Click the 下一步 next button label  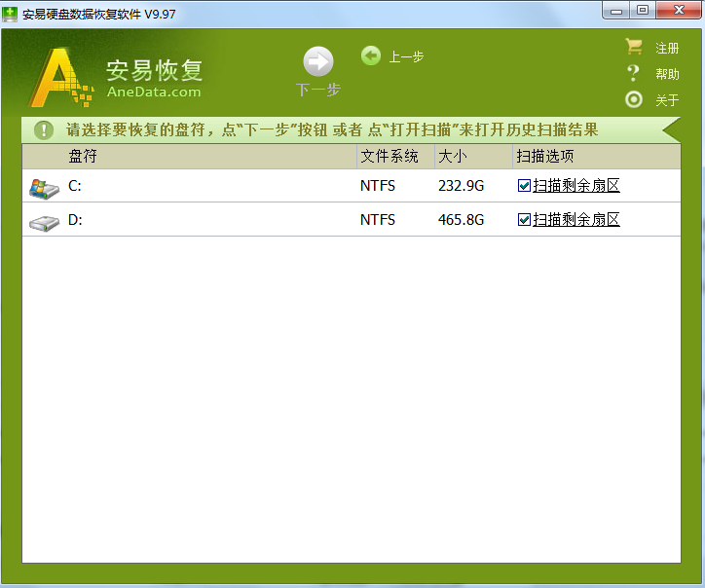point(317,90)
